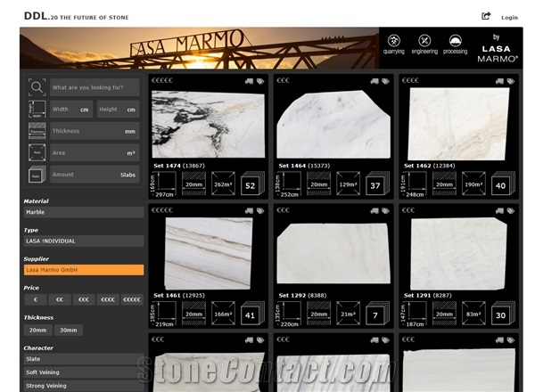Click the truck icon on Set 1464
The width and height of the screenshot is (535, 392).
[374, 81]
